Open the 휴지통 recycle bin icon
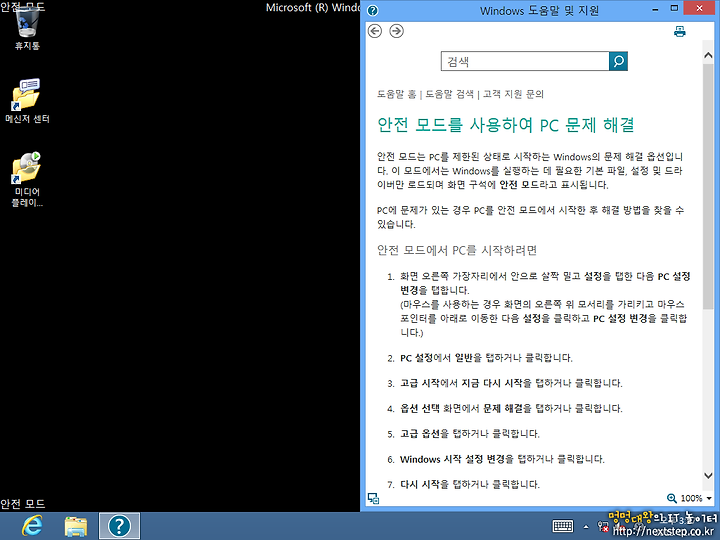Image resolution: width=720 pixels, height=540 pixels. click(x=28, y=27)
